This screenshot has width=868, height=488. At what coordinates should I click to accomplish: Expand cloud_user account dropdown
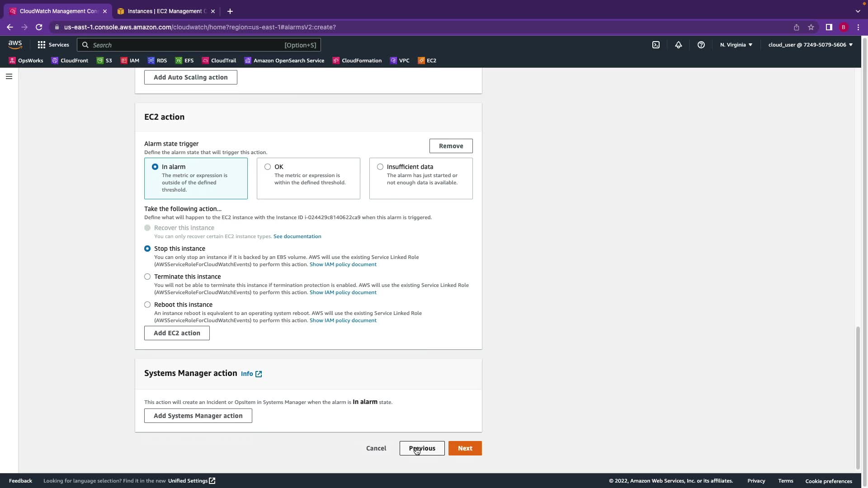[x=810, y=45]
